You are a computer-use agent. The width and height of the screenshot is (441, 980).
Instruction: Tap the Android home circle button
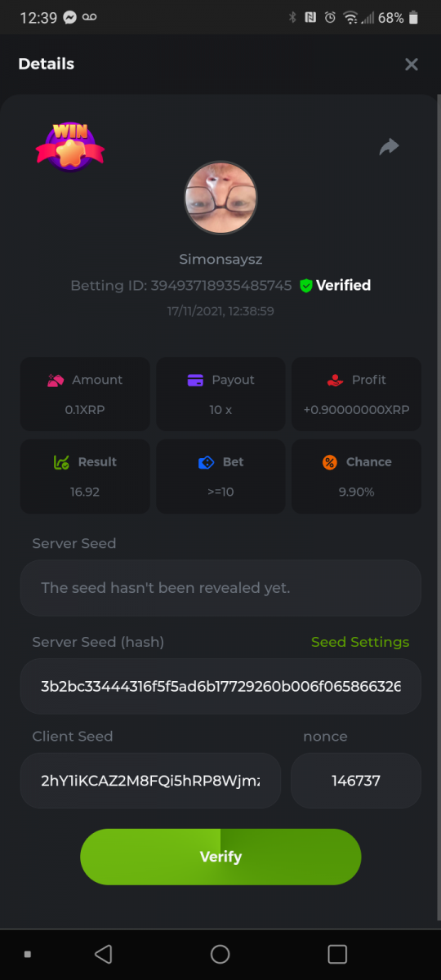tap(220, 954)
